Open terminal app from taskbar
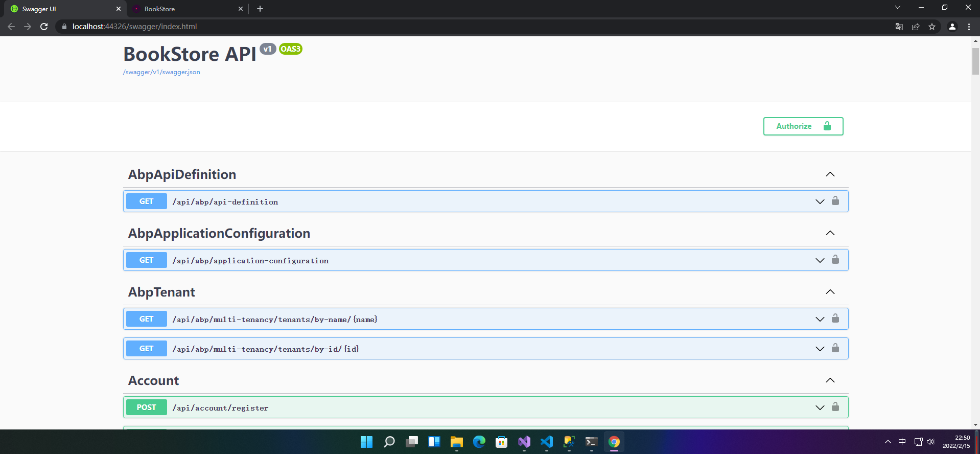The width and height of the screenshot is (980, 454). [592, 442]
